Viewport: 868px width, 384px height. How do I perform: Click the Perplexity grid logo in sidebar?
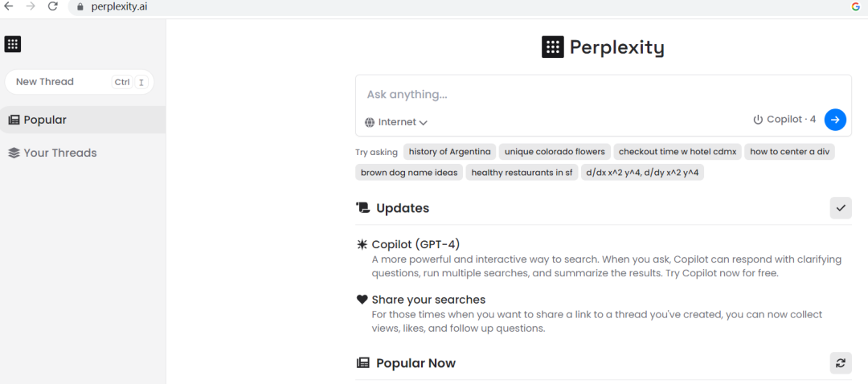[x=13, y=44]
